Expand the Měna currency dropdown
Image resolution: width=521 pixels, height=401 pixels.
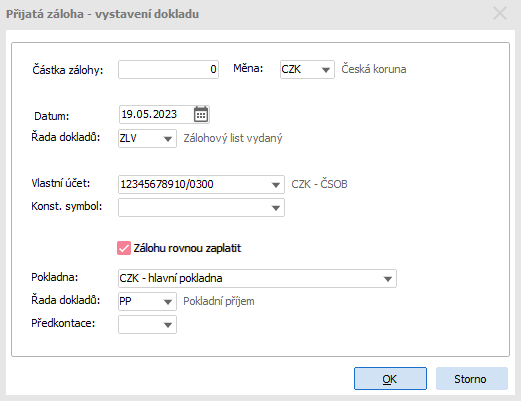coord(325,70)
